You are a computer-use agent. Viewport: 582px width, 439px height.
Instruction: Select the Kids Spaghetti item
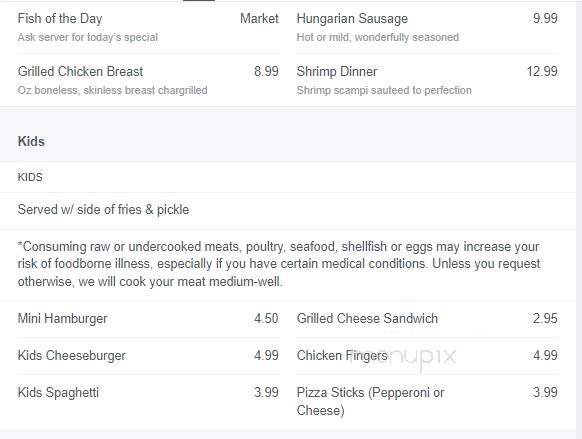click(x=58, y=393)
